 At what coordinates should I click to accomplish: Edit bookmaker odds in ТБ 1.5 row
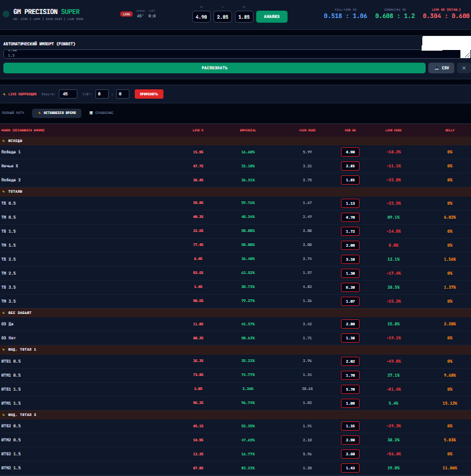[350, 231]
